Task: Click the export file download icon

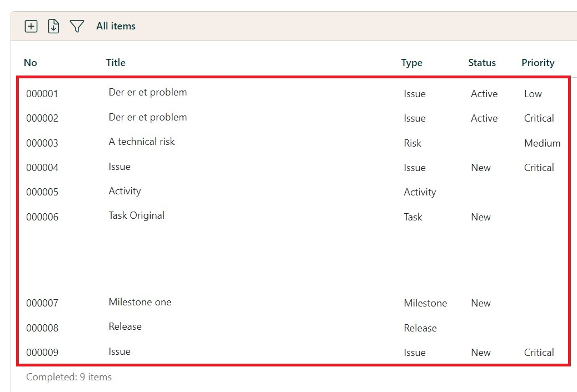Action: click(x=53, y=26)
